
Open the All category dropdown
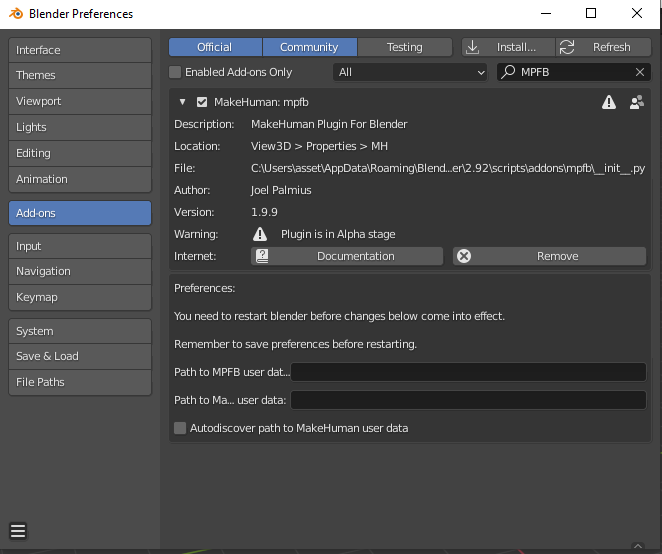point(410,72)
